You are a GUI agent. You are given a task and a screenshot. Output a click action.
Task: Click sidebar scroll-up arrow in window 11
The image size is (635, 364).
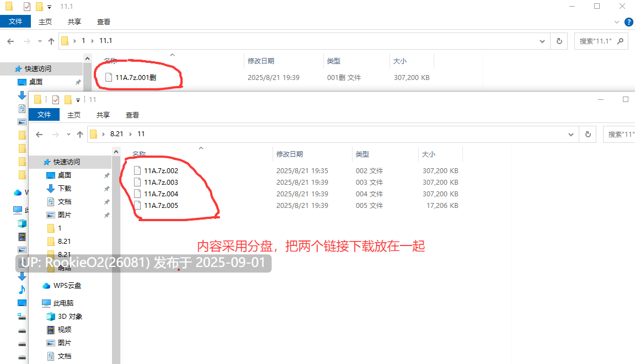coord(116,152)
